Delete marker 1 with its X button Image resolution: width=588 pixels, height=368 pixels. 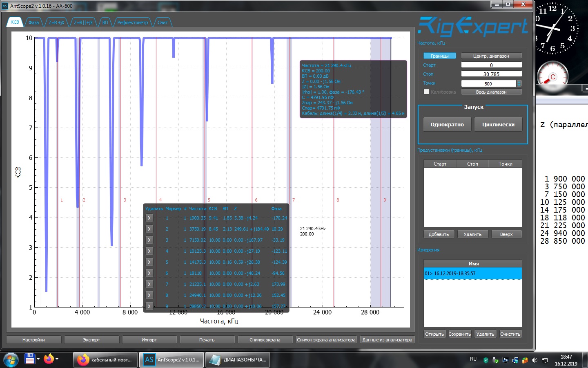(x=149, y=218)
